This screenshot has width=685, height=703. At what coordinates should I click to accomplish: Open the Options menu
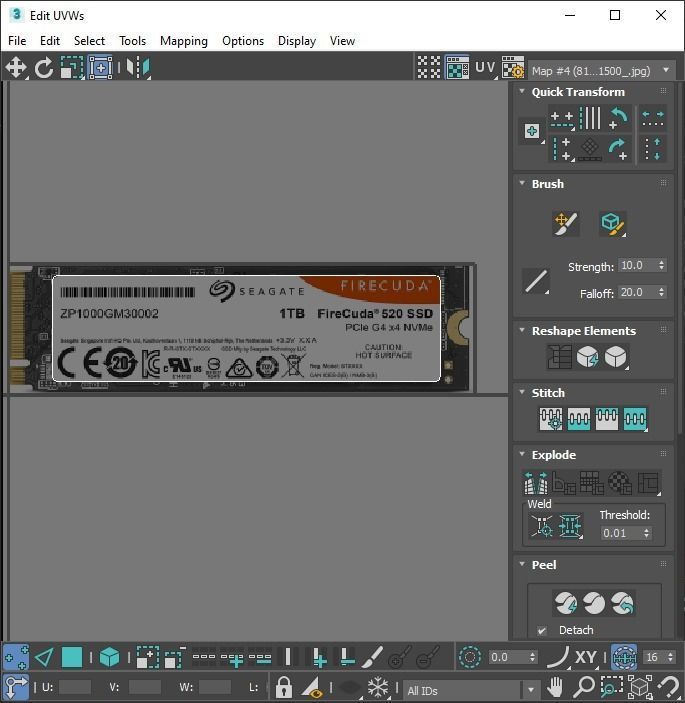click(x=243, y=41)
